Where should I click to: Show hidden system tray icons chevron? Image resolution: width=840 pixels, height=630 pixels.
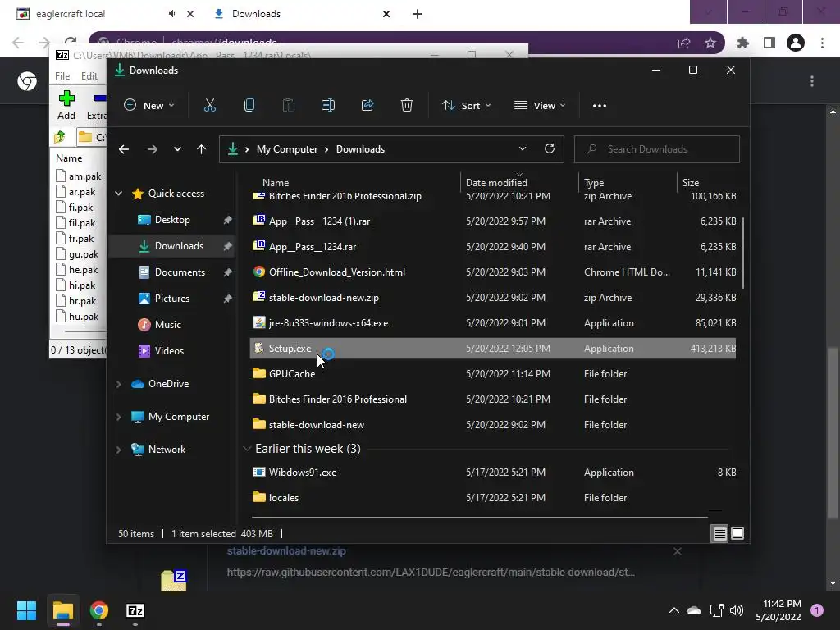pos(674,610)
